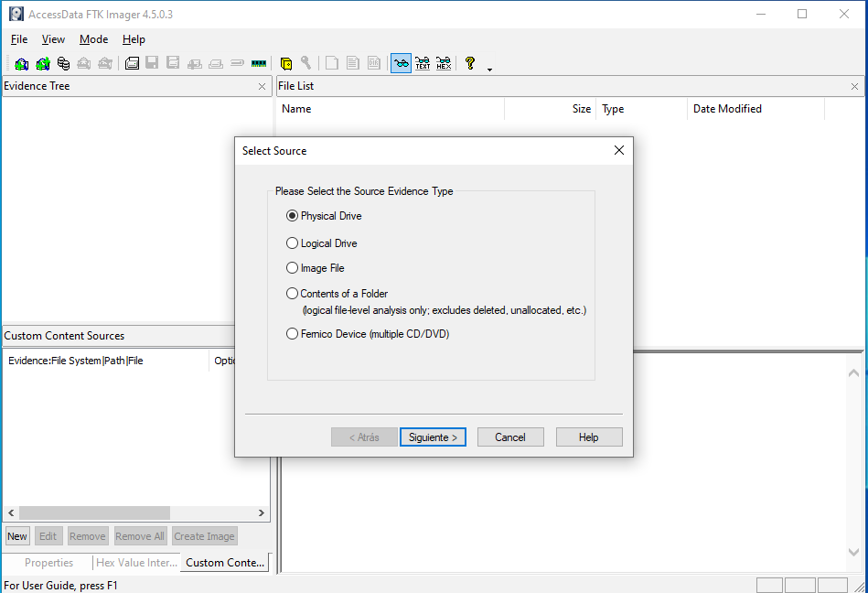
Task: Click the Detect EFS Encryption key icon
Action: click(306, 63)
